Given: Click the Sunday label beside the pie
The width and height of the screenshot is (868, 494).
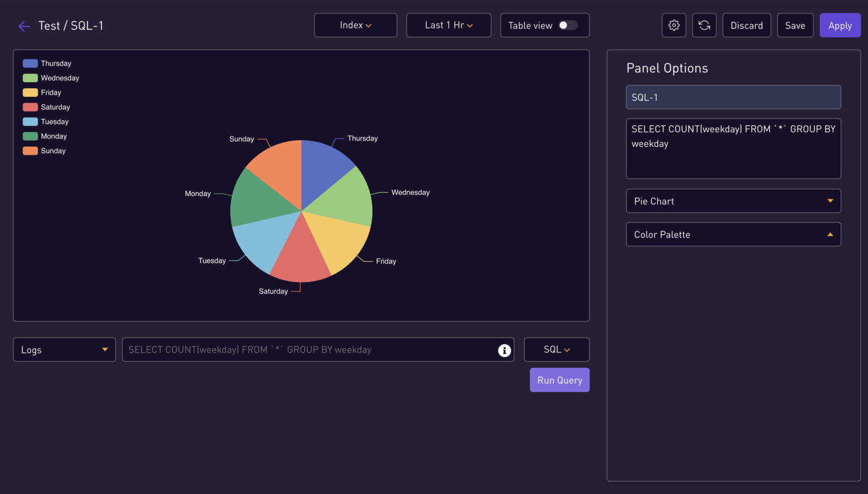Looking at the screenshot, I should pos(242,139).
